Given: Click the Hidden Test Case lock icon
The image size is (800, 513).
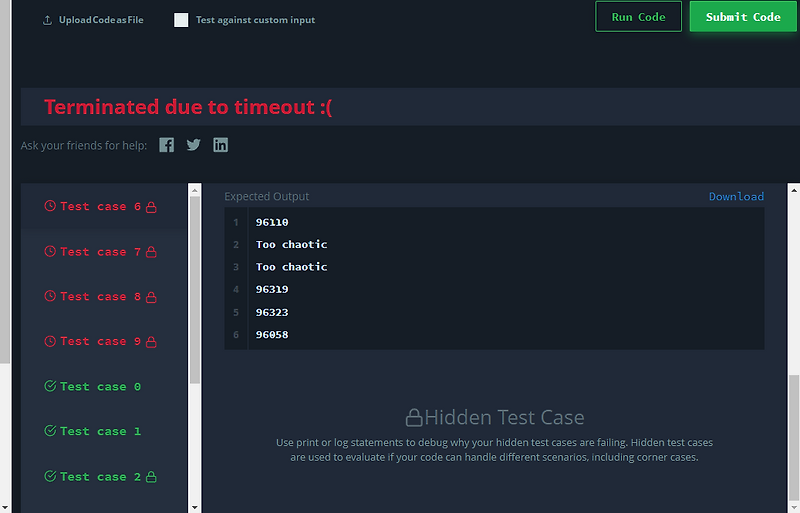Looking at the screenshot, I should [x=414, y=418].
